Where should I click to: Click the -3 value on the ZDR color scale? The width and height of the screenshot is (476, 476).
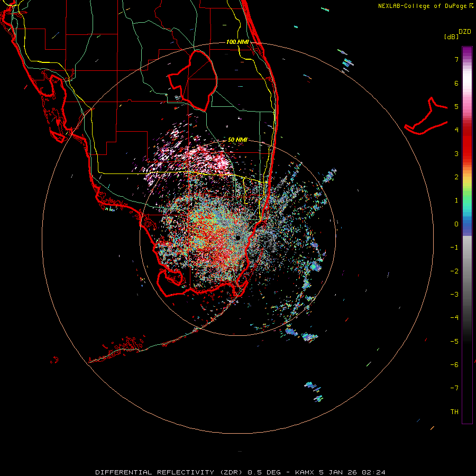(454, 295)
